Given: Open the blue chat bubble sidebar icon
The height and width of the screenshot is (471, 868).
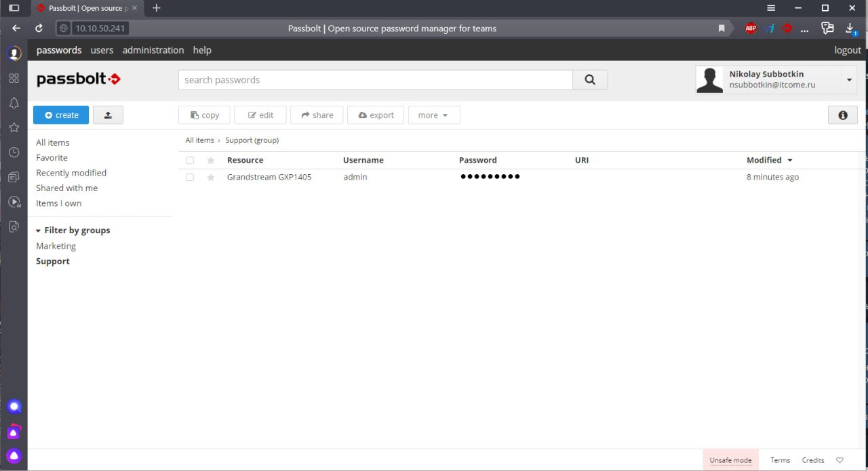Looking at the screenshot, I should pos(14,407).
